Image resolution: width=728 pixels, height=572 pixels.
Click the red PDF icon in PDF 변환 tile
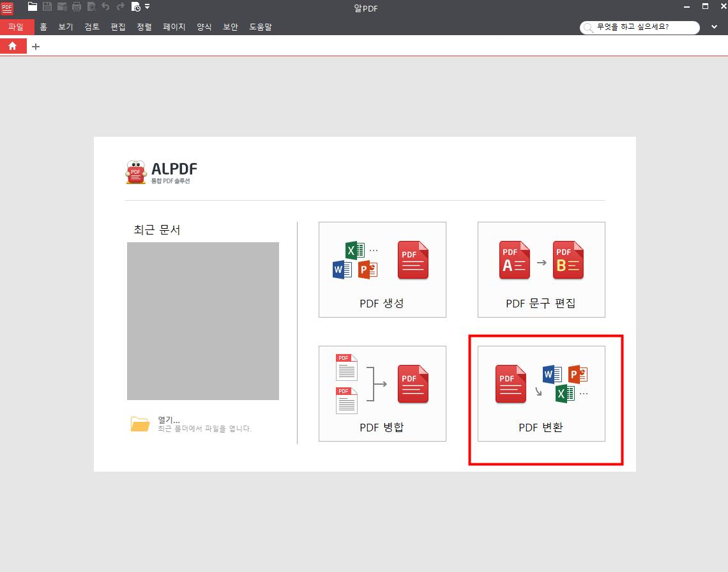pyautogui.click(x=511, y=384)
